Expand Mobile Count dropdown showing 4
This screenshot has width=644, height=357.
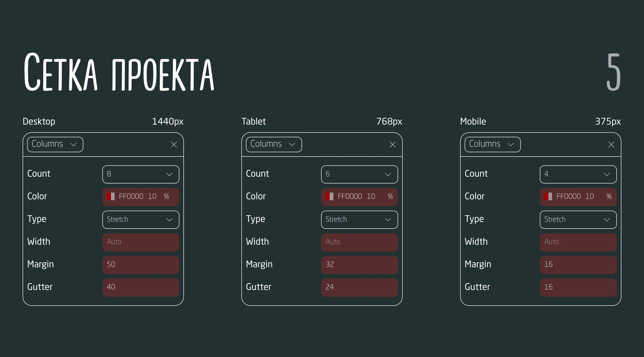(x=578, y=174)
